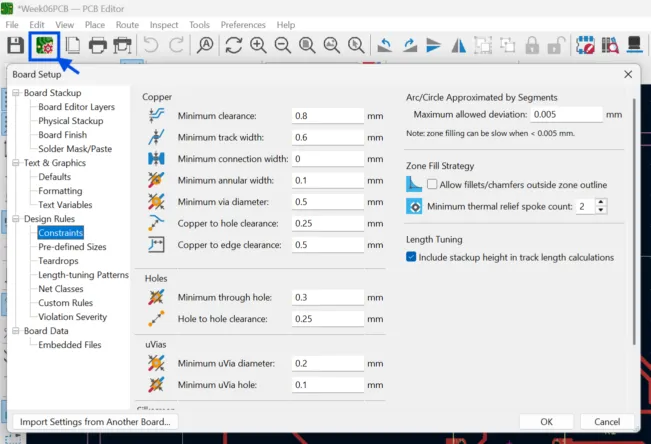Click the OK button
Viewport: 651px width, 444px height.
(x=546, y=422)
